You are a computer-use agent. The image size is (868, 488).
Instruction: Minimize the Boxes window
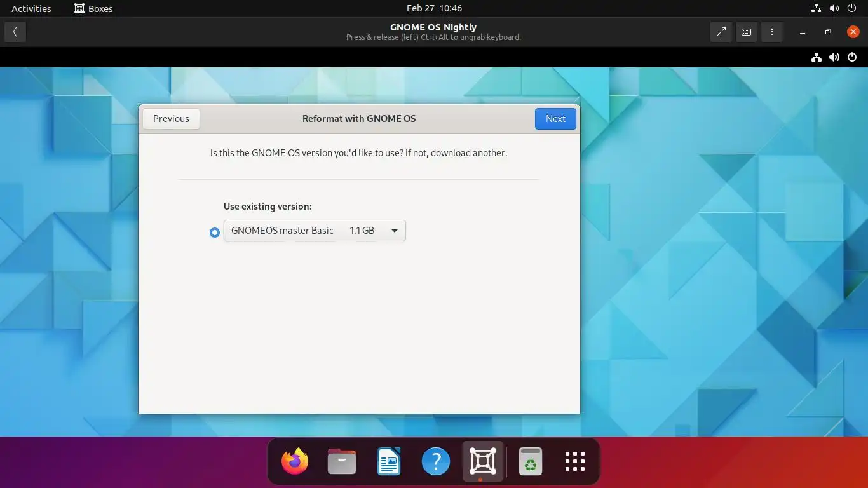[803, 32]
